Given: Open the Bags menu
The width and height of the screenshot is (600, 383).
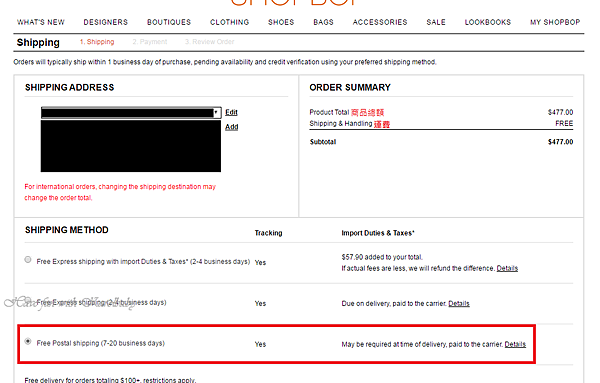Looking at the screenshot, I should pos(323,22).
